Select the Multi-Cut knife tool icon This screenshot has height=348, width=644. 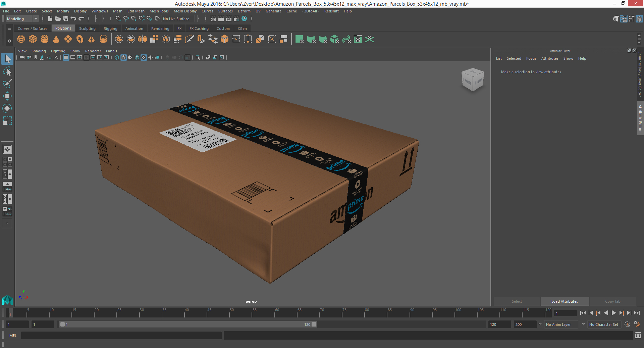tap(190, 39)
